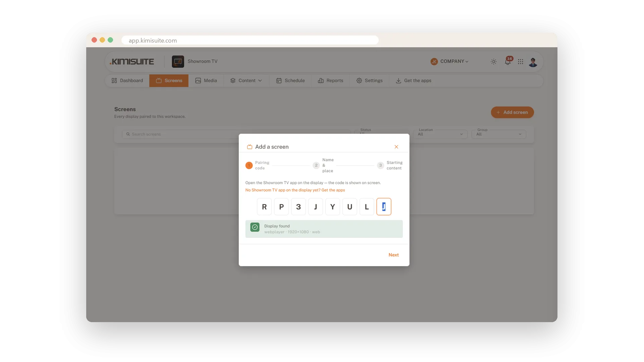
Task: Click the Showroom TV app title
Action: point(203,61)
